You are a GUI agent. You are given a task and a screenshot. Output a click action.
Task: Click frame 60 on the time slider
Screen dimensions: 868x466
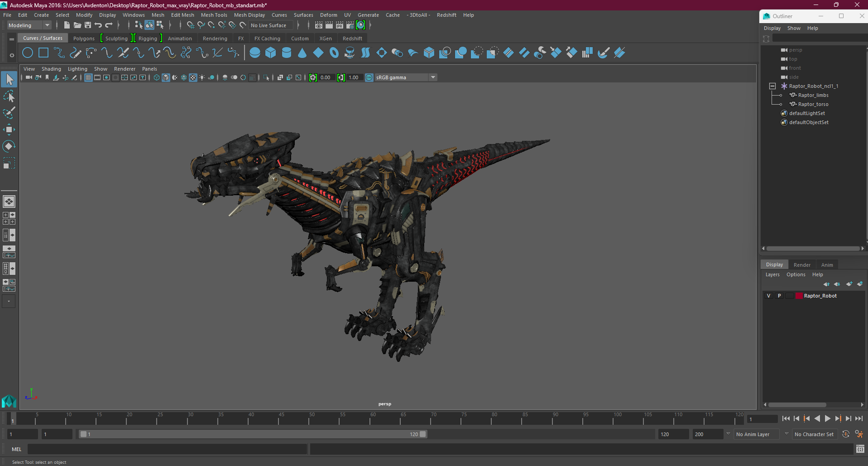(373, 419)
